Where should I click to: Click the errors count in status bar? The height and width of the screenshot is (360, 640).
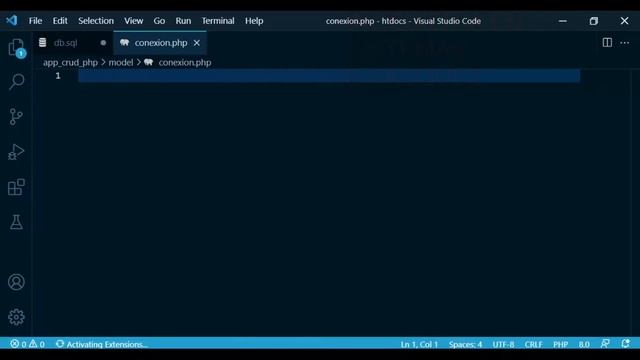coord(18,344)
